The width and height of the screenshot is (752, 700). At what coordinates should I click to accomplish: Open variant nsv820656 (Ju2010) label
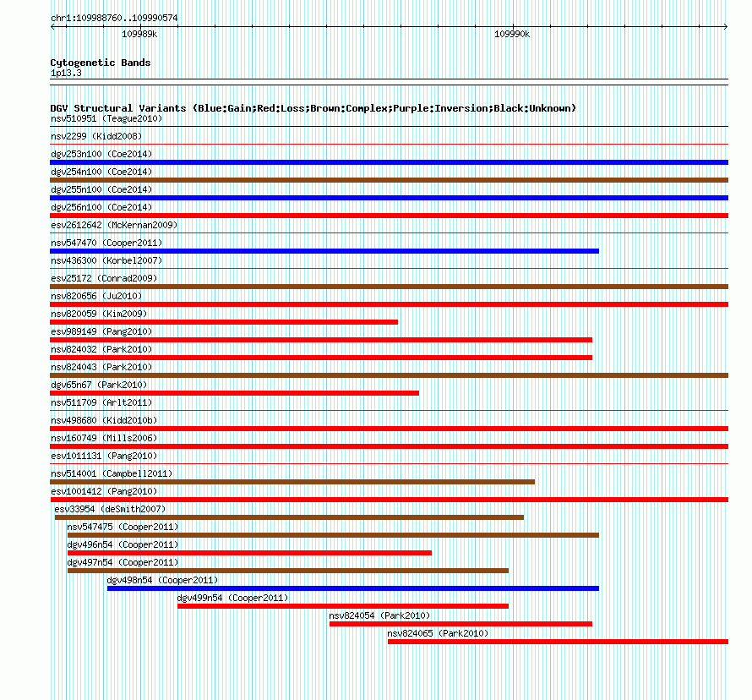pyautogui.click(x=96, y=296)
